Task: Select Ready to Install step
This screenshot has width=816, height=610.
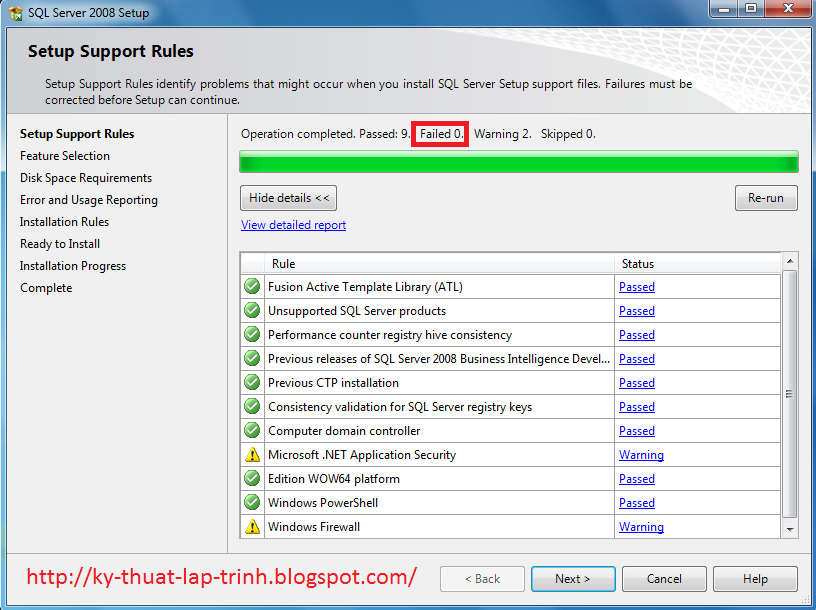Action: point(60,244)
